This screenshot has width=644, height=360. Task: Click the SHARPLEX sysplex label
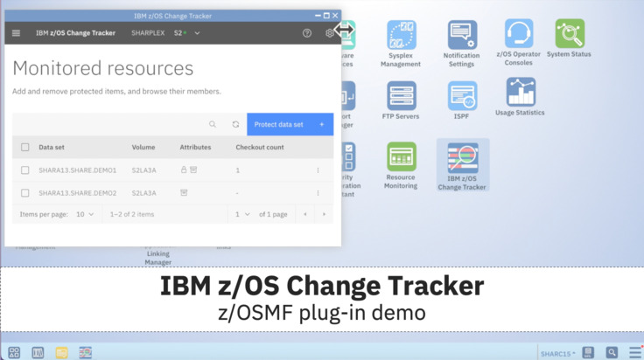tap(148, 33)
